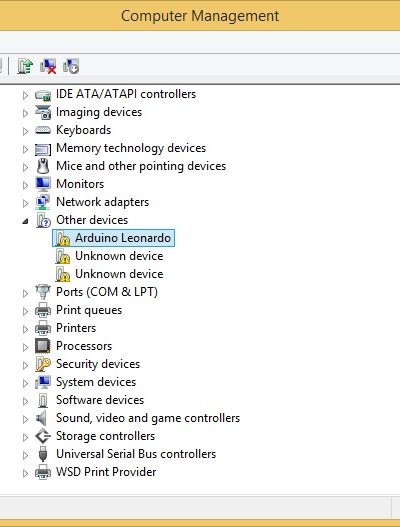This screenshot has height=527, width=400.
Task: Click the Scan for hardware changes icon
Action: (71, 66)
